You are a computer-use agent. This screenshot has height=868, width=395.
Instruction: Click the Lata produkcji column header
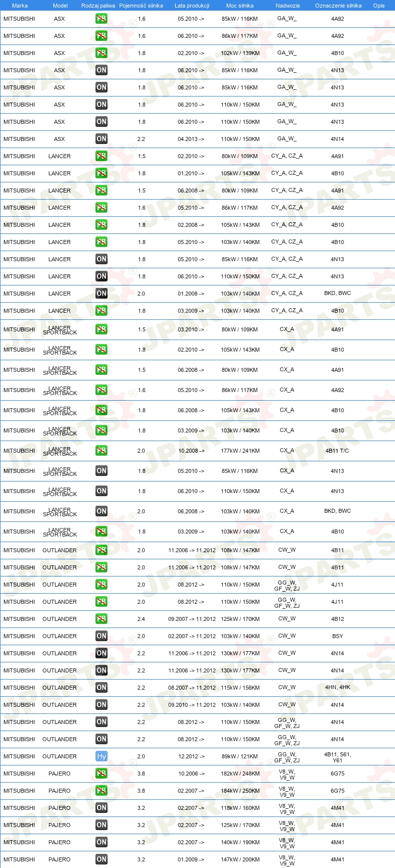tap(192, 6)
